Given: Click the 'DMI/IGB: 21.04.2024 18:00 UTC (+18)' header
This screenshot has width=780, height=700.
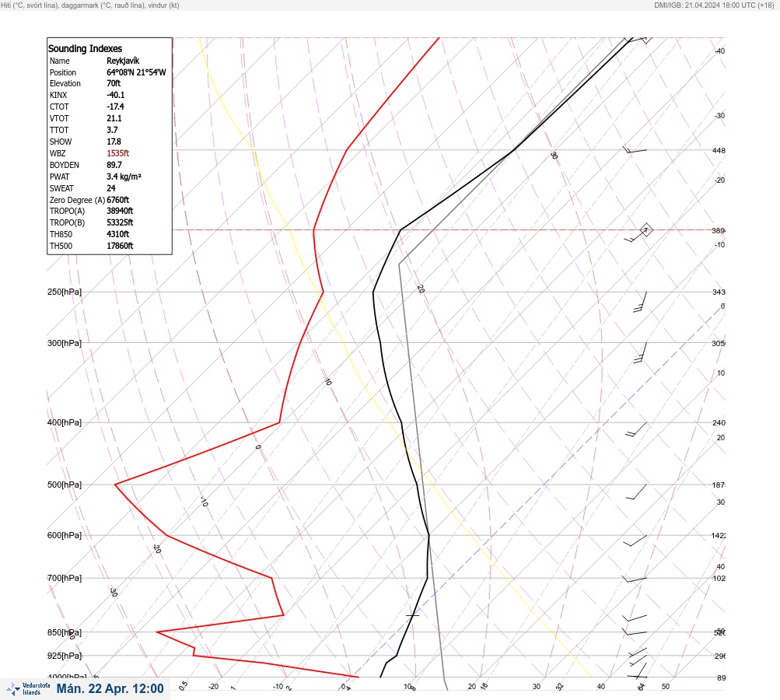Looking at the screenshot, I should click(714, 5).
